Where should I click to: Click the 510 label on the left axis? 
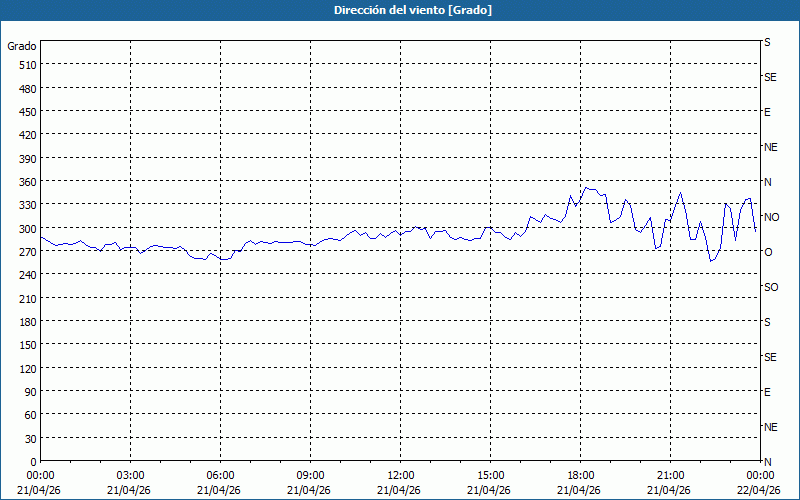[25, 65]
